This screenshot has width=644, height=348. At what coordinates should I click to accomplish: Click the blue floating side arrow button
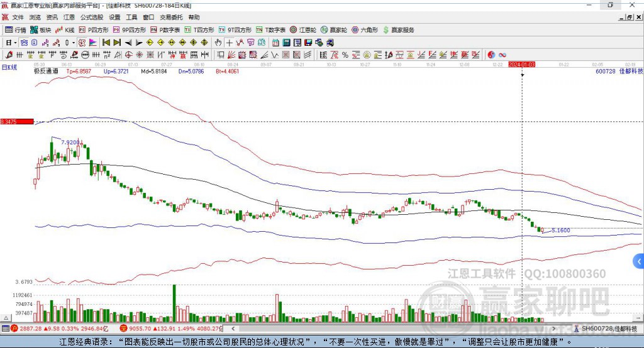[x=639, y=261]
